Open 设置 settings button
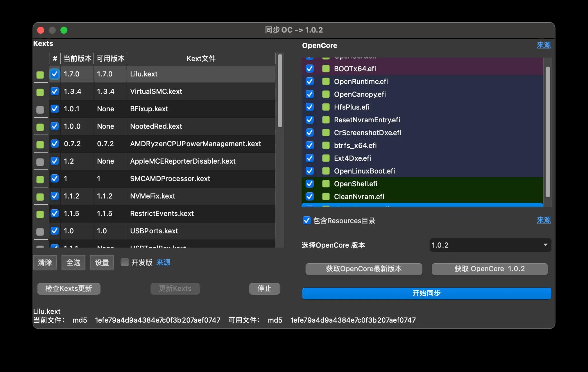 coord(102,263)
